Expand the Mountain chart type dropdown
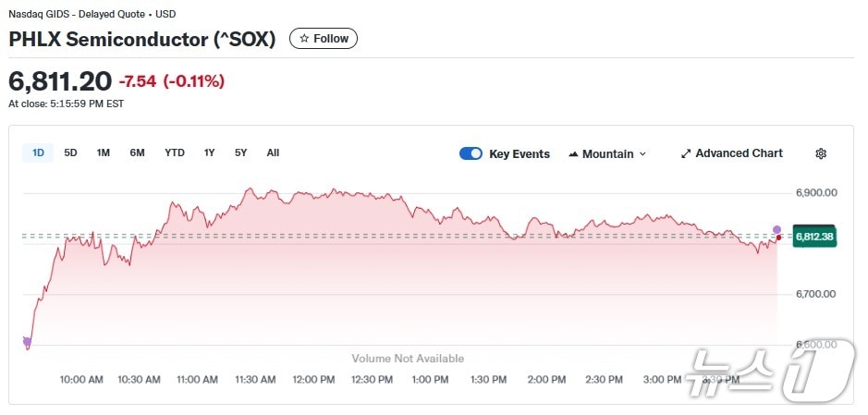This screenshot has width=868, height=415. (x=642, y=154)
